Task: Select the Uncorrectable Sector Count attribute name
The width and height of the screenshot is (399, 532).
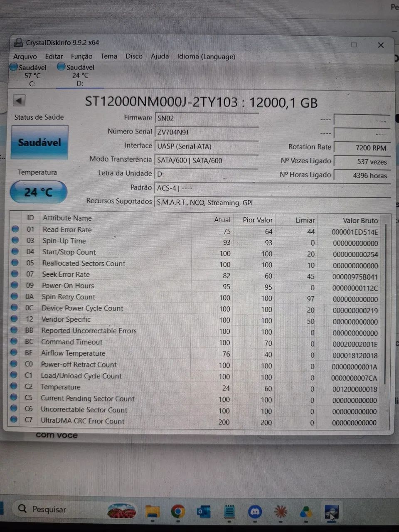Action: [x=84, y=410]
